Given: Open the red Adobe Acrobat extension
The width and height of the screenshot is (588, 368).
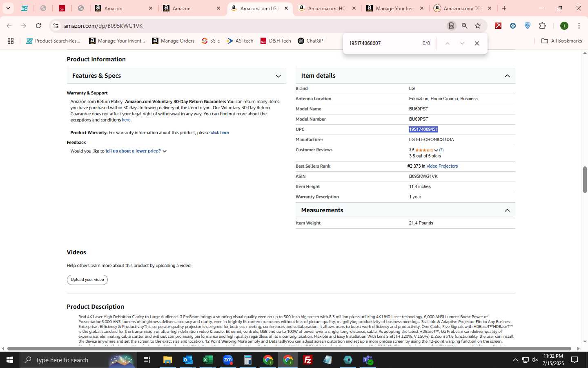Looking at the screenshot, I should (498, 26).
